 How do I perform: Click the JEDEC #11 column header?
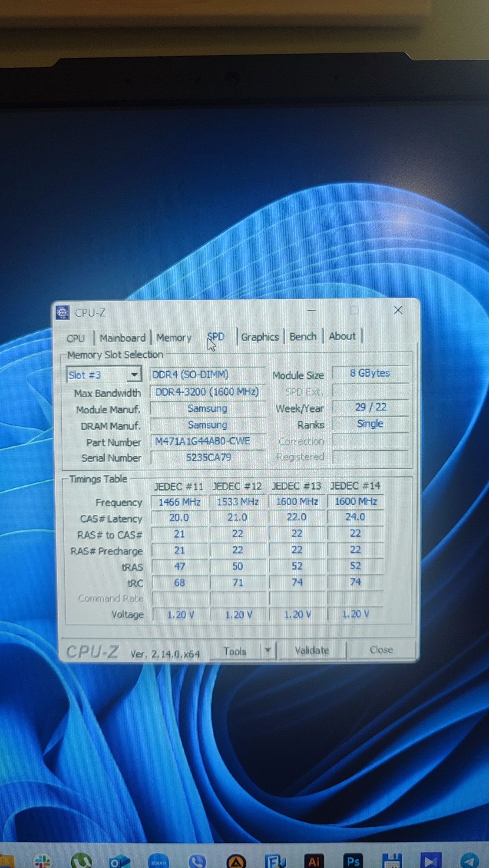pos(179,486)
